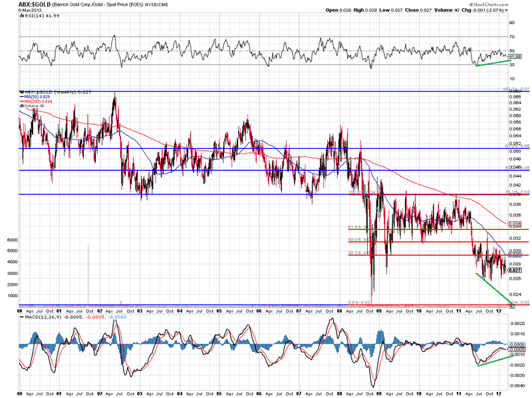Click the 70 label on RSI axis

coord(511,37)
